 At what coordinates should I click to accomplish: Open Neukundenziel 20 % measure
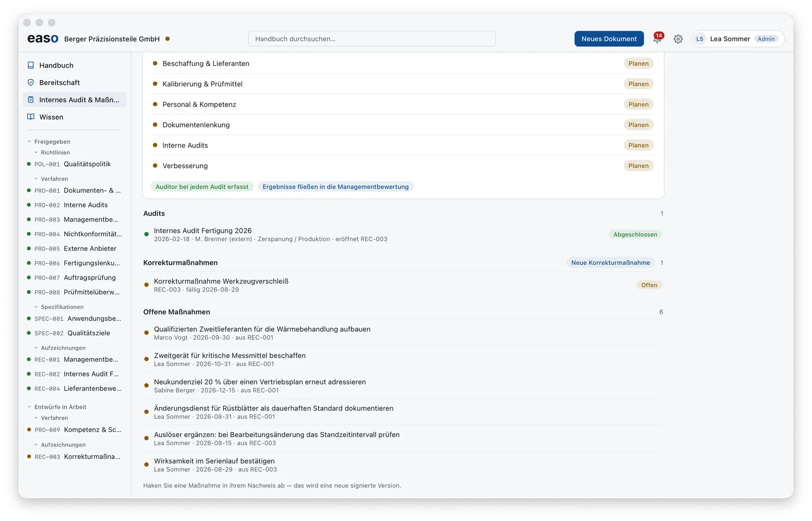(x=403, y=386)
